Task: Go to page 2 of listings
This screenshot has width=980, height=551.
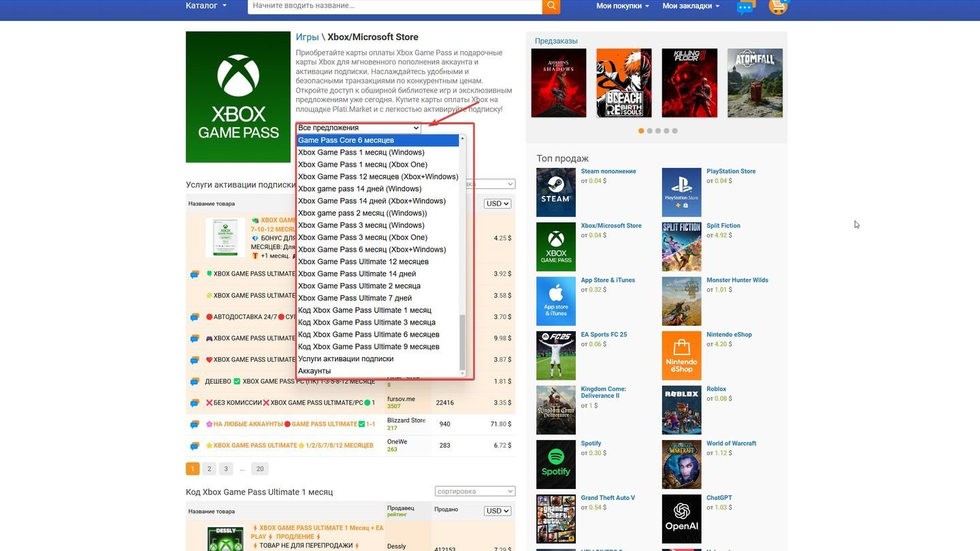Action: click(210, 469)
